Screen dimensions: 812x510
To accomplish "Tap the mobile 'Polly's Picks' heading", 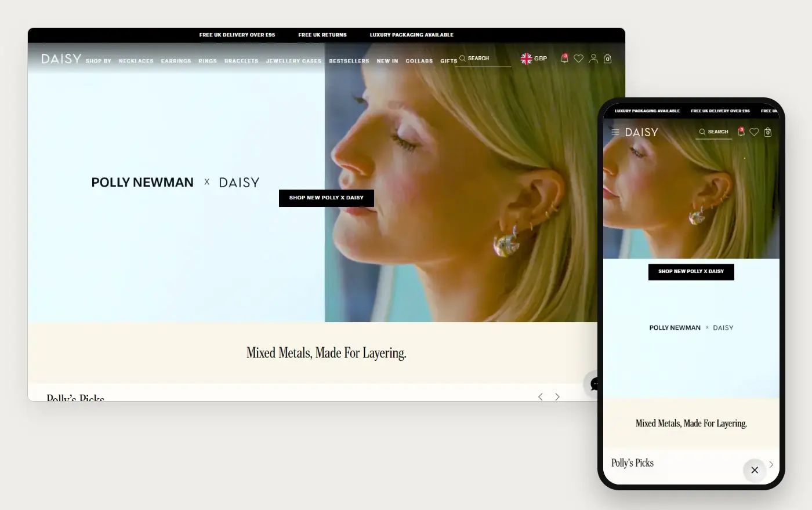I will coord(632,462).
